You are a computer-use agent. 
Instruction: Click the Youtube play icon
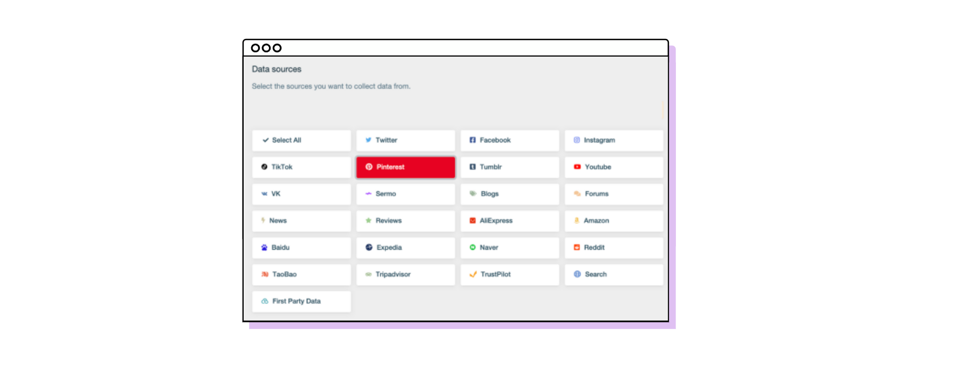577,167
